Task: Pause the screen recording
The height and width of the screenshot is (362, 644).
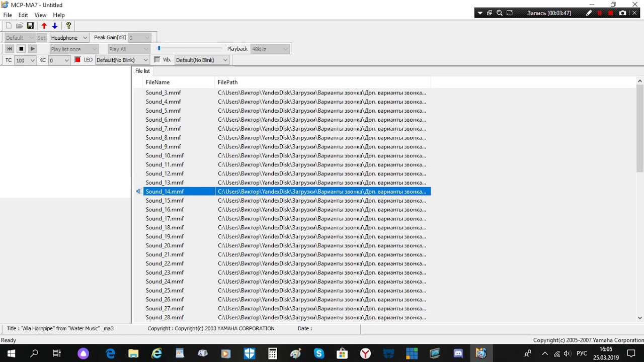Action: [x=600, y=13]
